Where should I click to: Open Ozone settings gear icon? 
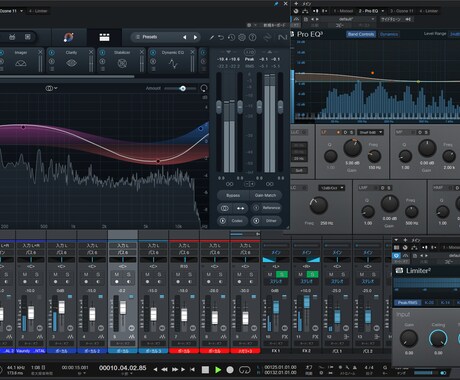coord(242,37)
